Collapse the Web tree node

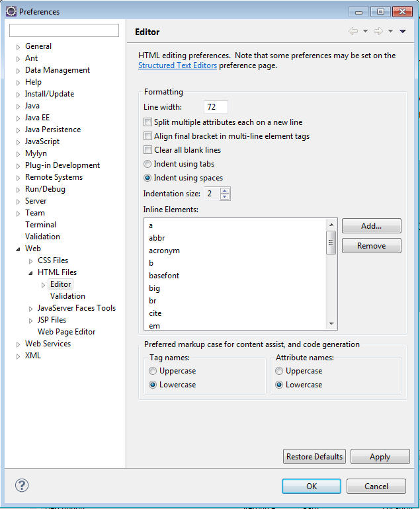[x=19, y=249]
